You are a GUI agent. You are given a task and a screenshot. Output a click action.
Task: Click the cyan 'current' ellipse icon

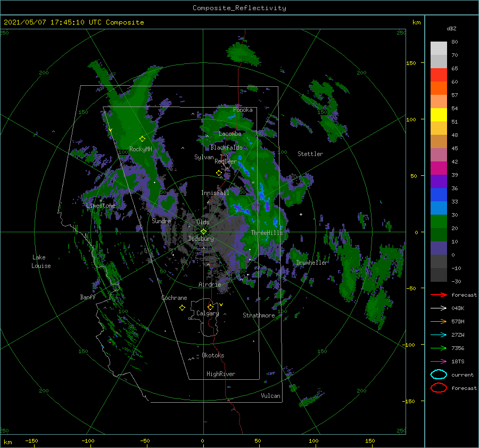click(439, 374)
